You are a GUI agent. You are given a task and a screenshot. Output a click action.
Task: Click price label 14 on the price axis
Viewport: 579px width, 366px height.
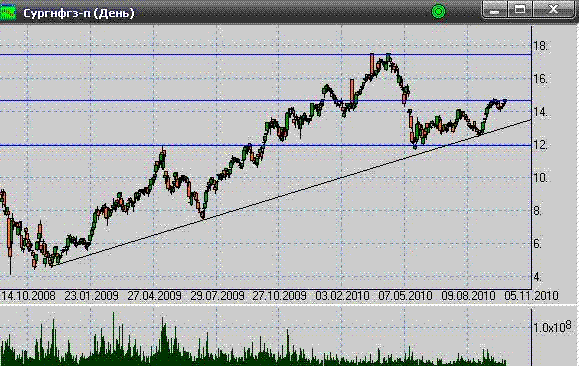[540, 112]
